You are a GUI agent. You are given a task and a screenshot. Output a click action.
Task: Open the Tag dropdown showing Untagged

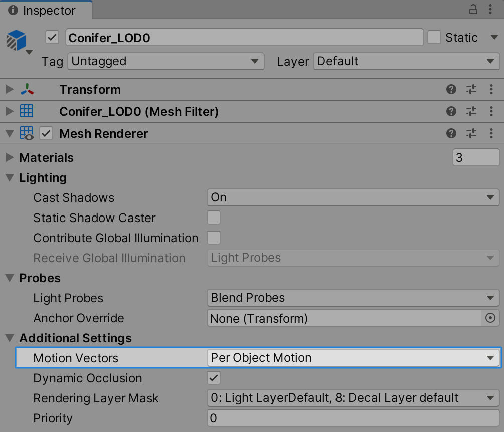pyautogui.click(x=165, y=62)
